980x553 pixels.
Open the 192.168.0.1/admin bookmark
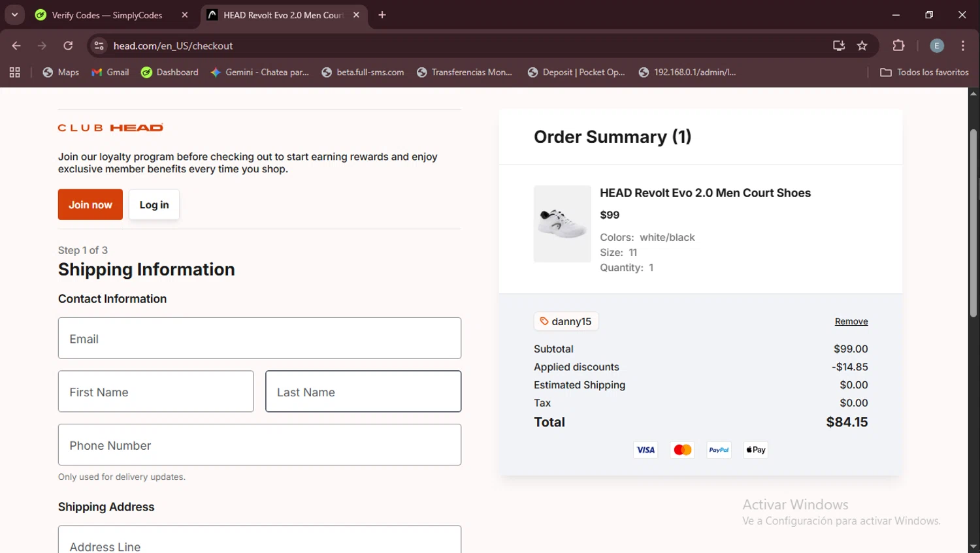[687, 72]
